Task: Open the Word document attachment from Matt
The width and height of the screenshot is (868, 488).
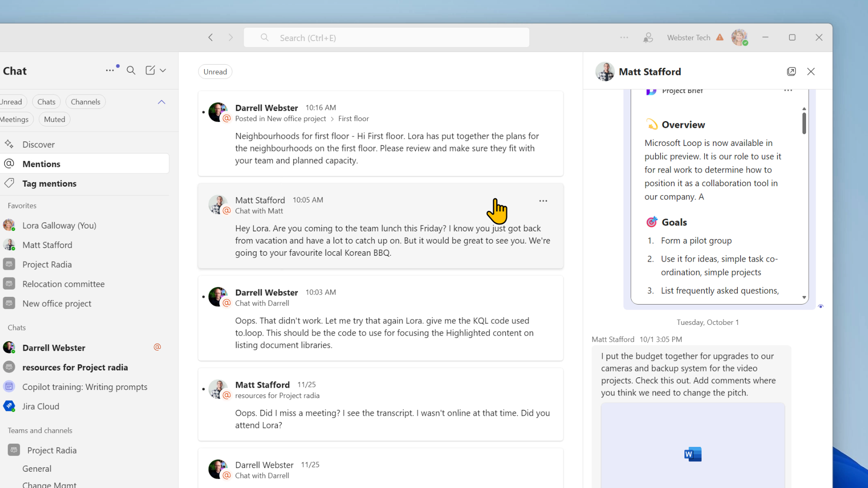Action: click(693, 454)
